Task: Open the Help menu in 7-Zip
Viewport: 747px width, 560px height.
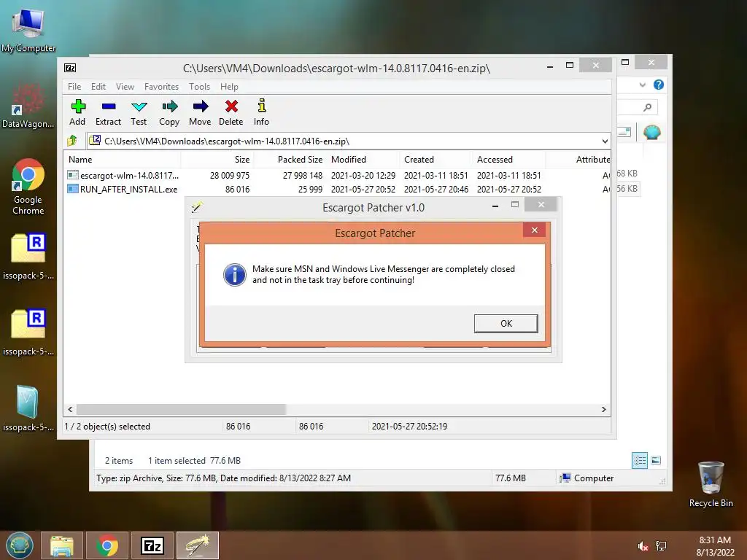Action: [229, 87]
